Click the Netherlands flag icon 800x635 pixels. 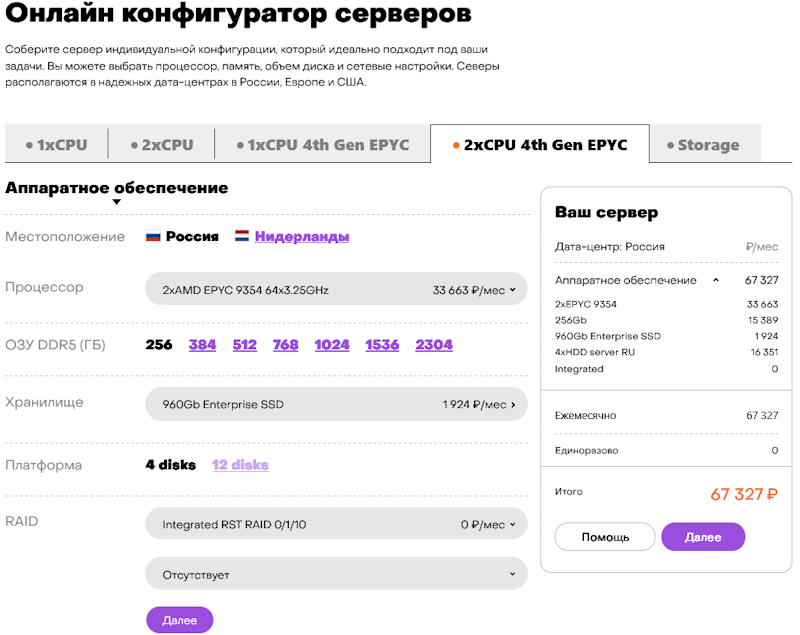pos(241,237)
